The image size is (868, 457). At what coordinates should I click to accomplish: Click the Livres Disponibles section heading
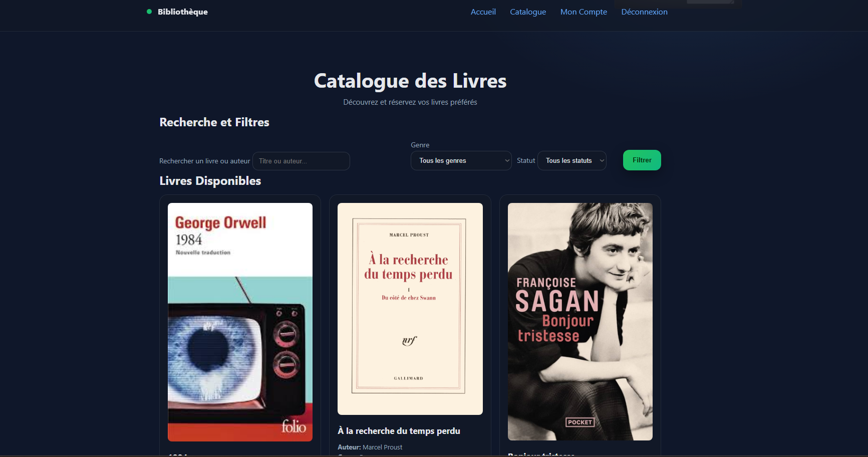pos(210,181)
